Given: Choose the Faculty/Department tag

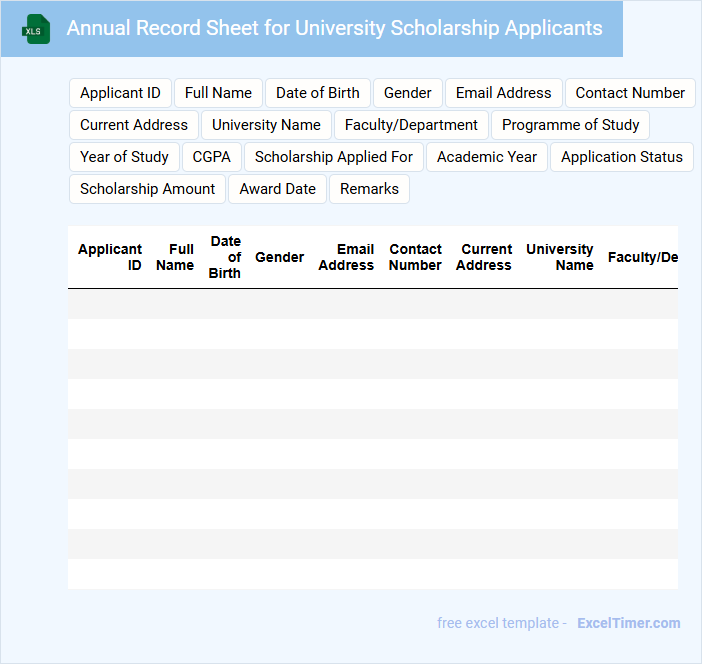Looking at the screenshot, I should click(411, 125).
